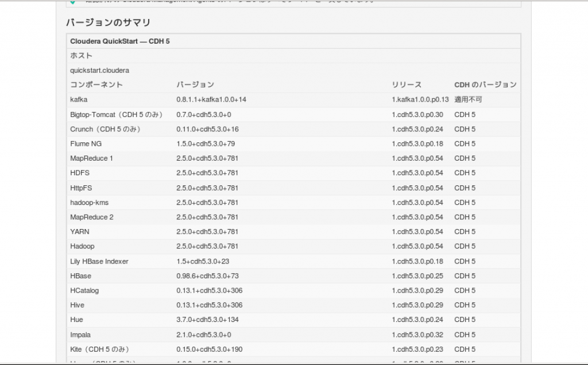Click the バージョン column header

point(195,85)
